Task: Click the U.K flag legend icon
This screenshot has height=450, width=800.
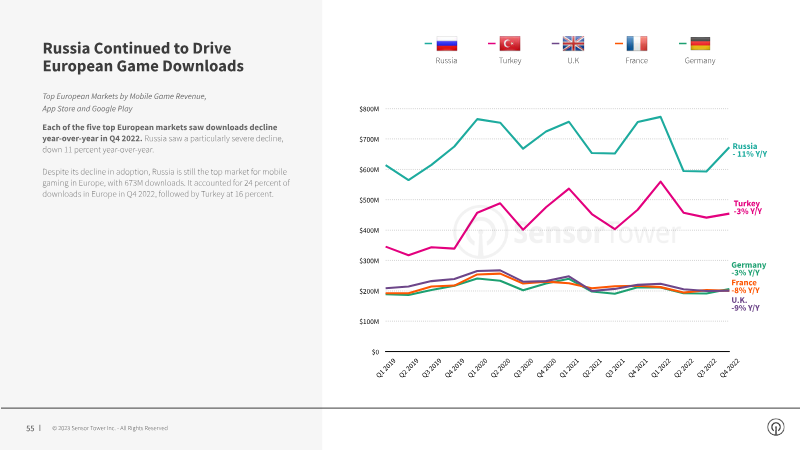Action: [573, 44]
